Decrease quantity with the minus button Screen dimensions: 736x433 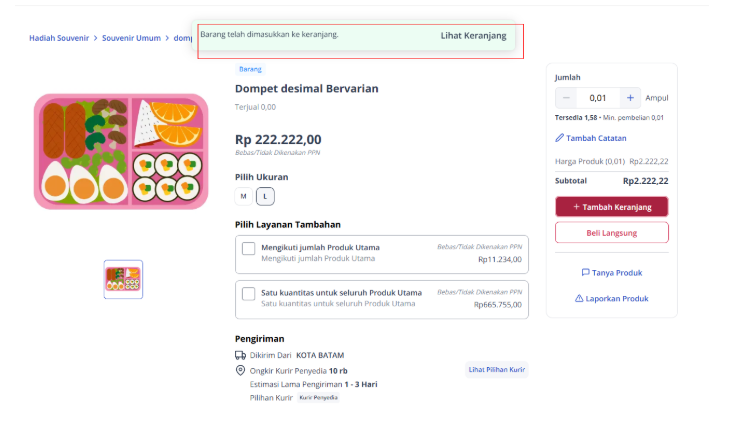(x=566, y=98)
